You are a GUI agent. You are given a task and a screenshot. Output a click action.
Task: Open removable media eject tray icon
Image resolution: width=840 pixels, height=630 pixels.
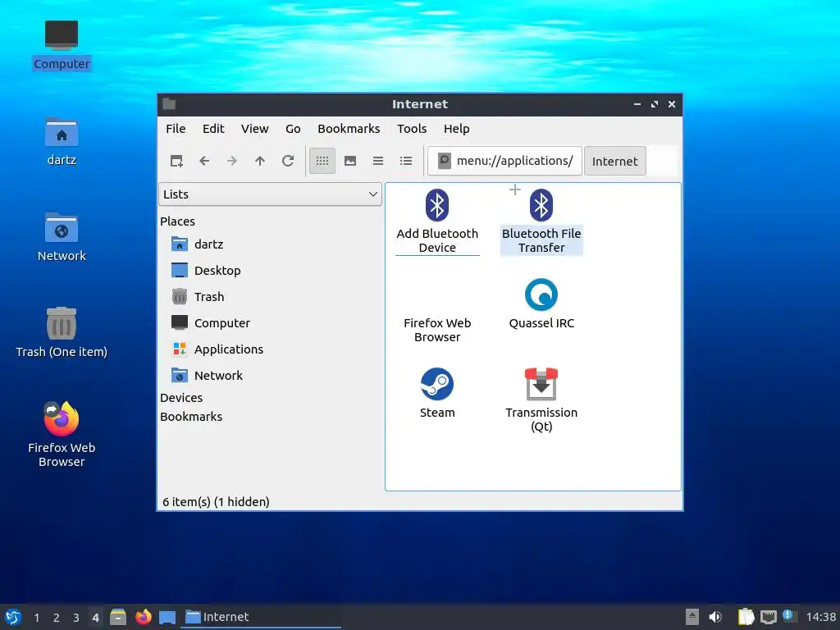(x=692, y=617)
